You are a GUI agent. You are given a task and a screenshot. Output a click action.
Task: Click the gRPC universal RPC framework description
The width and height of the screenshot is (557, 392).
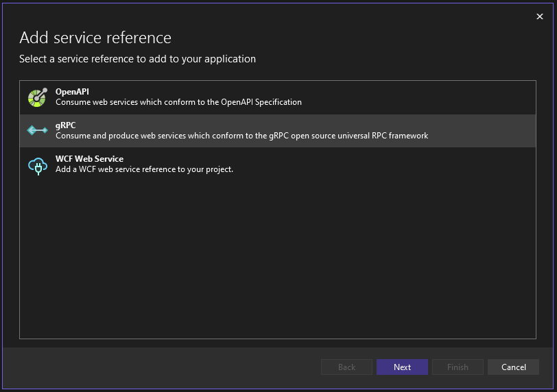pos(241,136)
